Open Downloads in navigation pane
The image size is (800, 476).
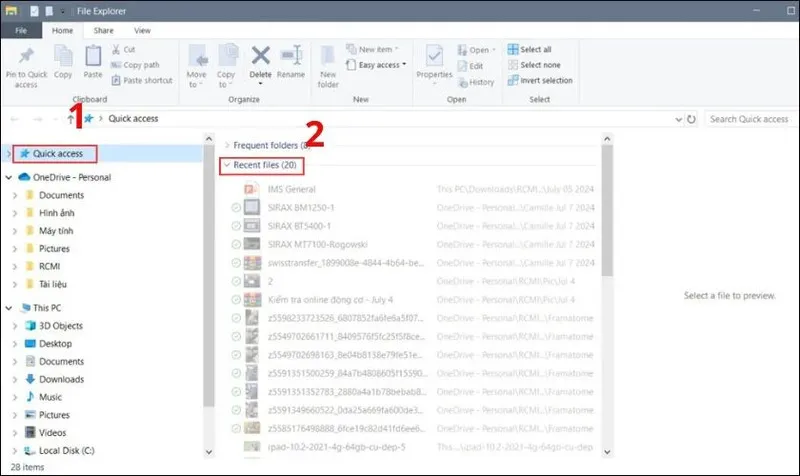[61, 379]
